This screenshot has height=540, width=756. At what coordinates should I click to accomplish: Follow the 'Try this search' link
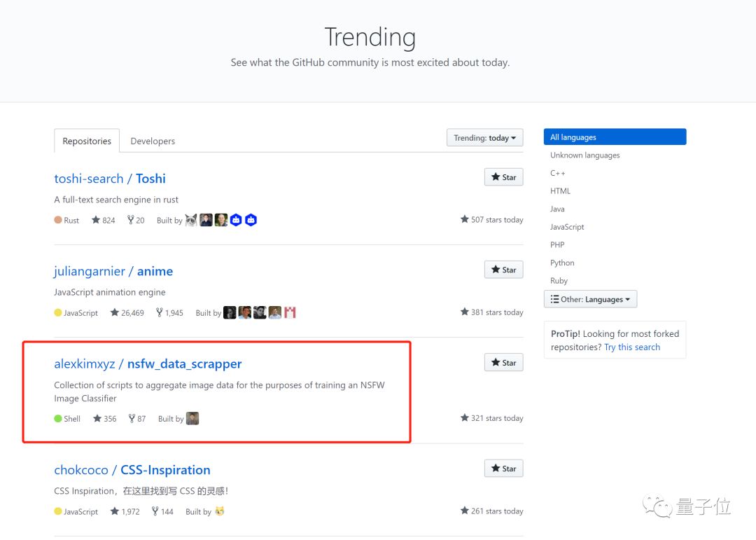pyautogui.click(x=631, y=347)
